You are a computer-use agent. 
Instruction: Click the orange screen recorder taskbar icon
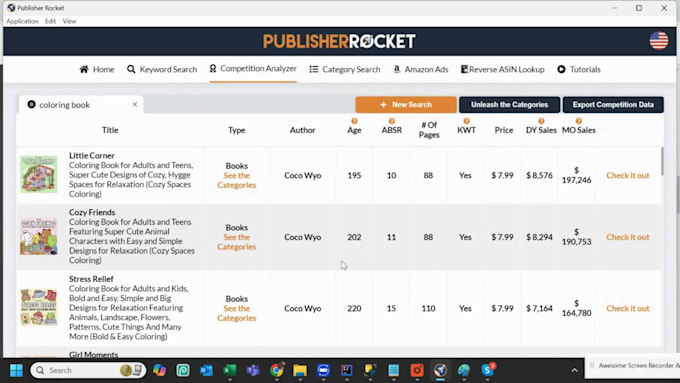417,370
